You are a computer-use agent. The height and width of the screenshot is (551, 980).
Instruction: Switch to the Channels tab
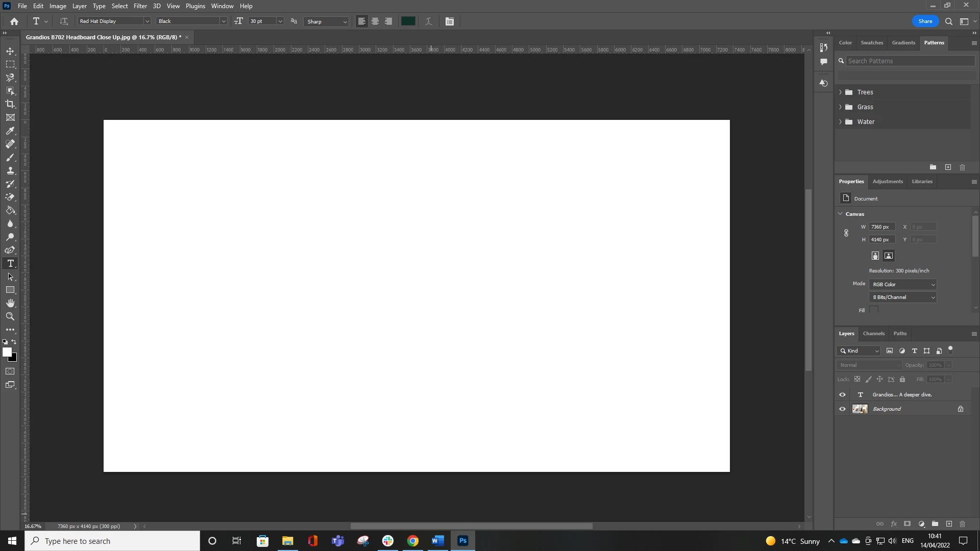(873, 334)
